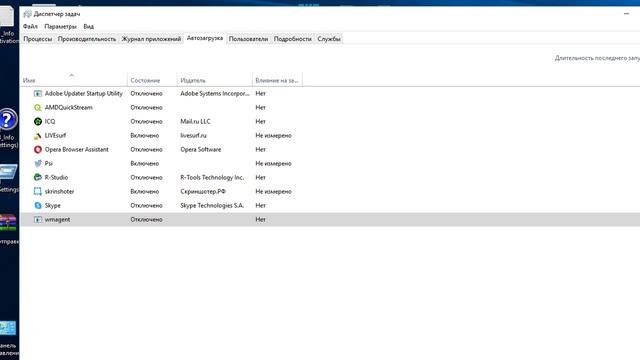Switch to the Службы tab

pos(329,39)
